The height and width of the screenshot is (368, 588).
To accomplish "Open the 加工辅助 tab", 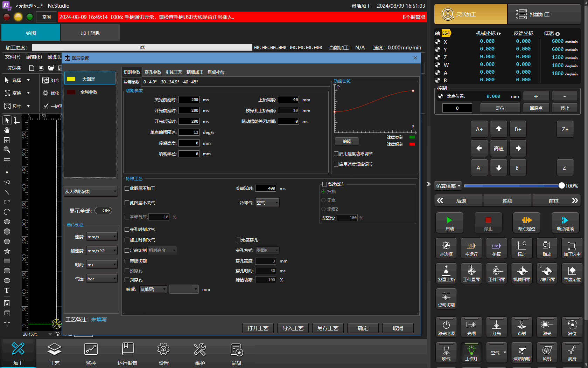I will click(90, 33).
